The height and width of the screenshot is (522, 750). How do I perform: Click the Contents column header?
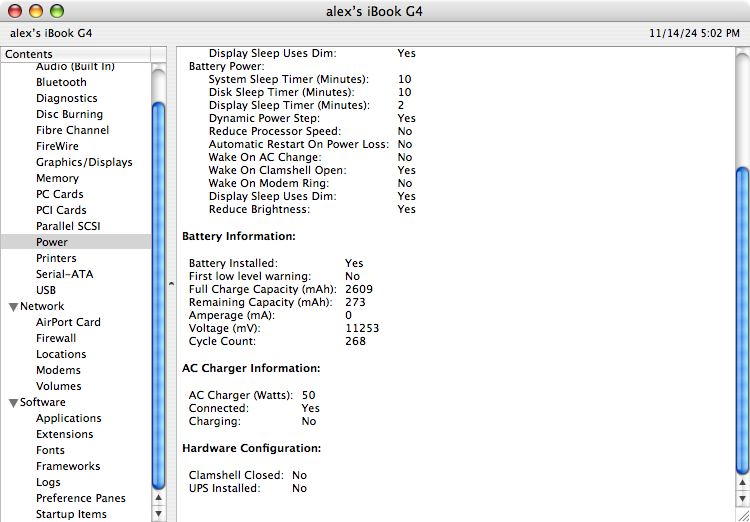click(76, 54)
